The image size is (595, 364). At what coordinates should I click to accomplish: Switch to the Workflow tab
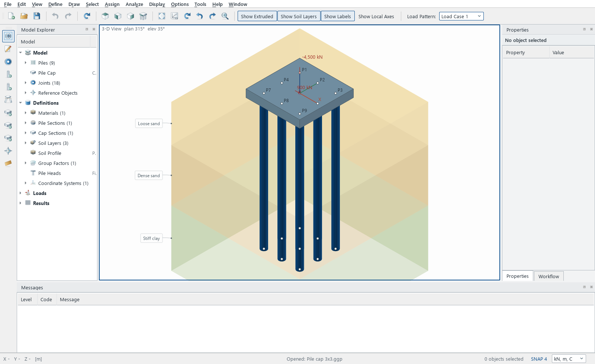click(549, 276)
